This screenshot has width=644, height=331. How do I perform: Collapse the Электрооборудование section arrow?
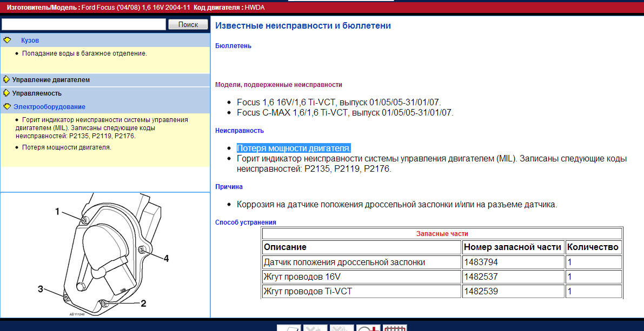pos(7,106)
